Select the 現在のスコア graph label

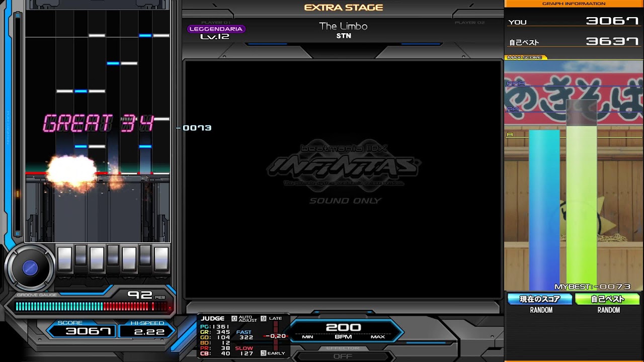tap(540, 299)
